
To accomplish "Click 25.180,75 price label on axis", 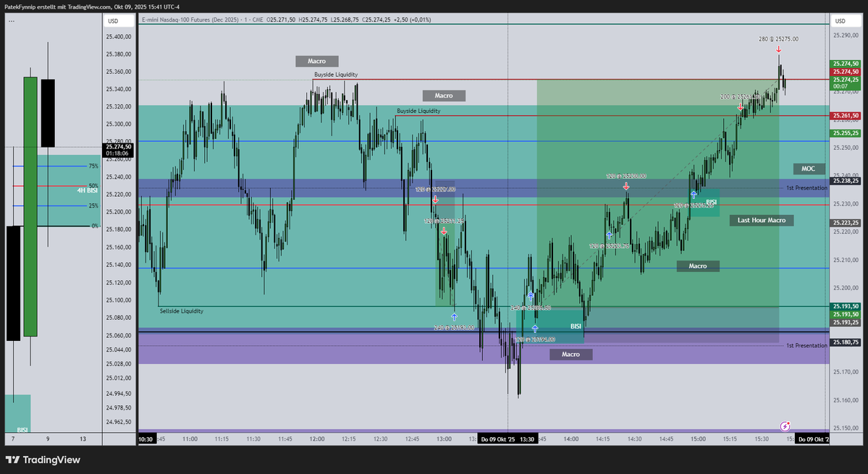I will (846, 342).
